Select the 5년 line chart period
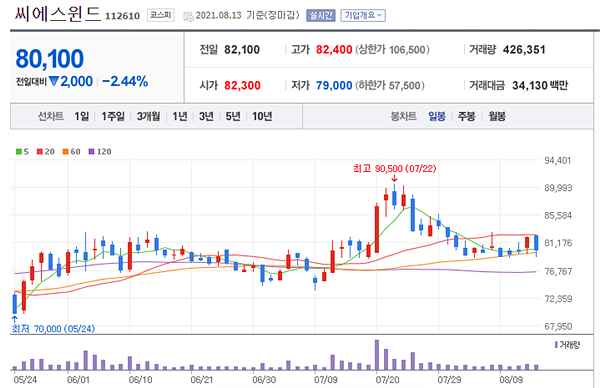 [x=233, y=116]
